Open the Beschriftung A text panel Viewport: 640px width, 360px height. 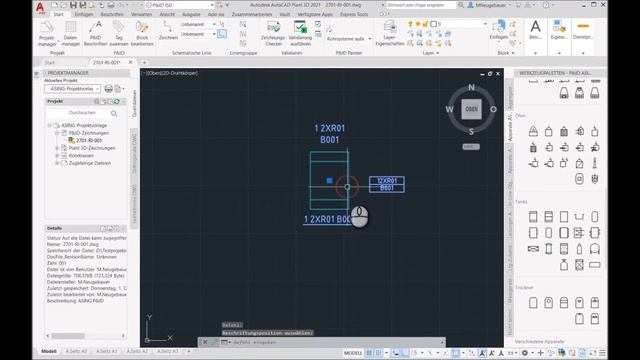[535, 30]
